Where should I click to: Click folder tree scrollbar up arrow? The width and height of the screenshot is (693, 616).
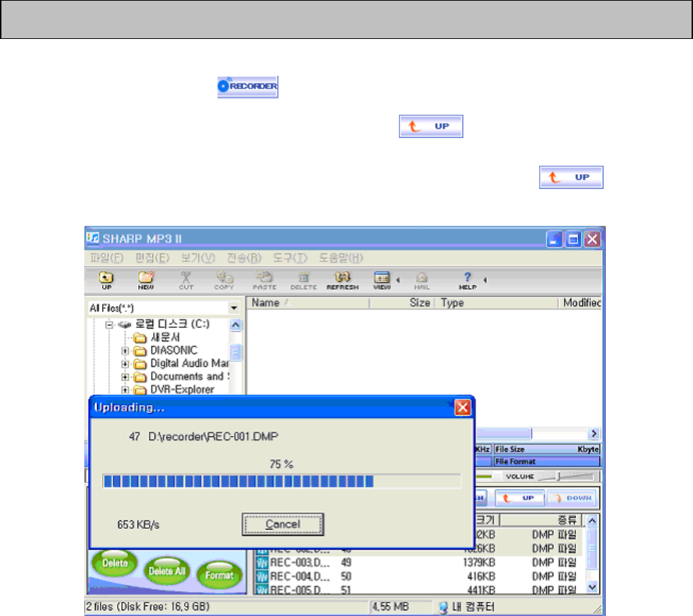point(235,326)
